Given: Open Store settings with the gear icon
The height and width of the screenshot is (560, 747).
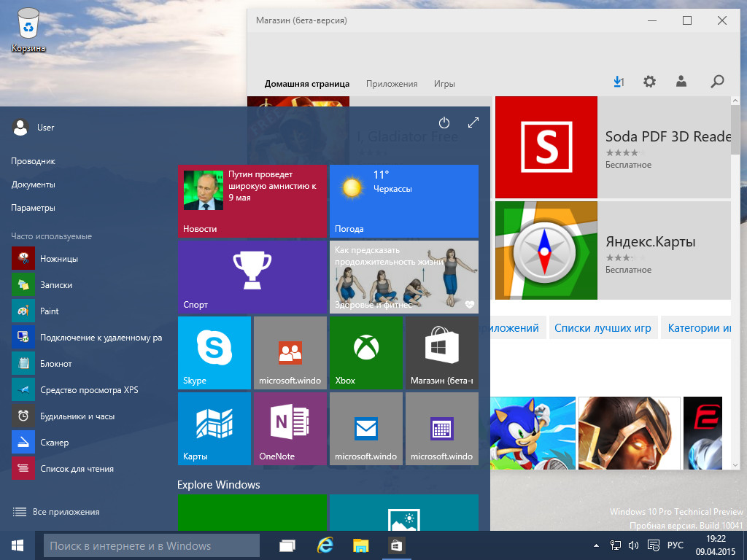Looking at the screenshot, I should pos(649,82).
